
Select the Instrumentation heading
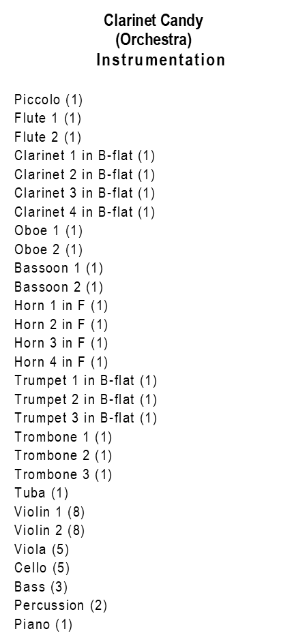[x=161, y=60]
